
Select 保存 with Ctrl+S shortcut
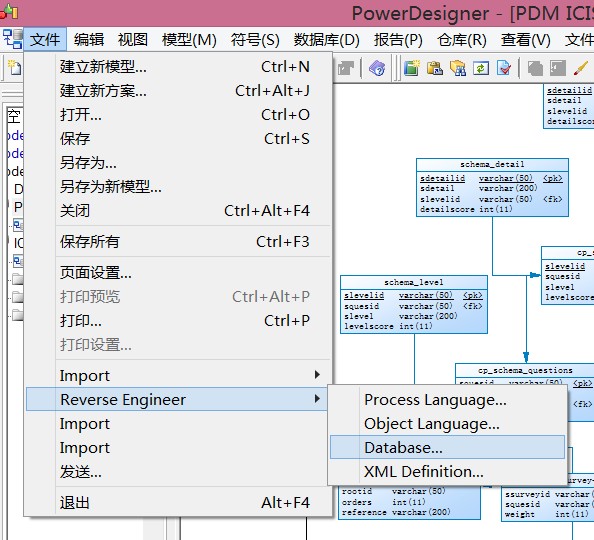point(178,139)
